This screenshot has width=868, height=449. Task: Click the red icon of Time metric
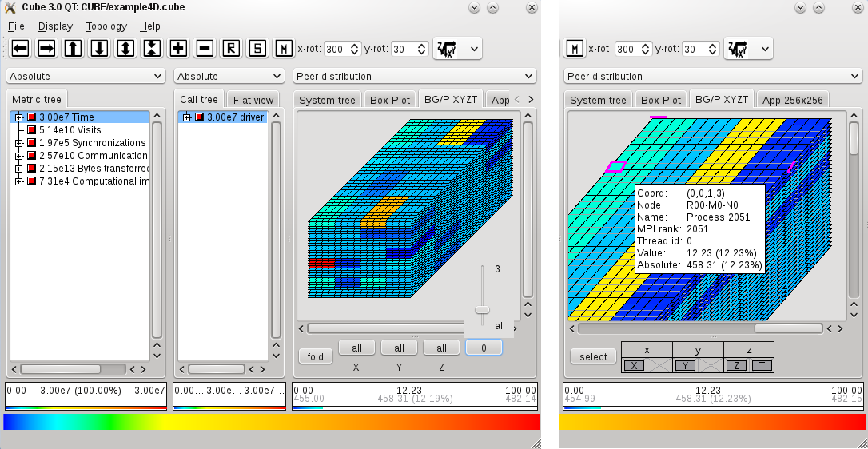32,117
